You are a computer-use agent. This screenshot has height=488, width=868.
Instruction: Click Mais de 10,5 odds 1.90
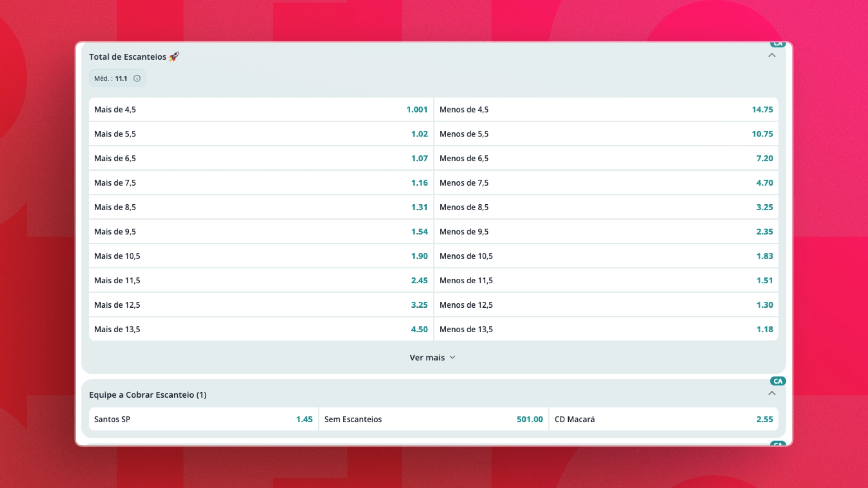point(261,256)
